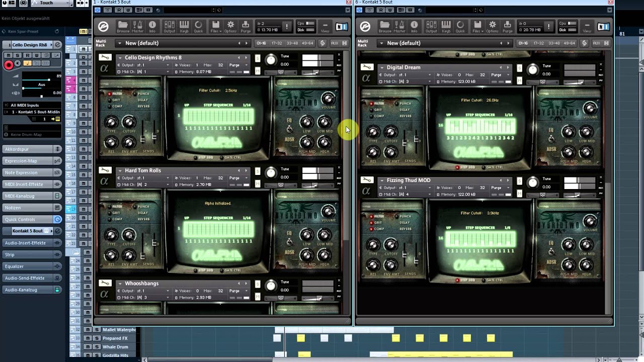Image resolution: width=644 pixels, height=362 pixels.
Task: Show Keyb keyboard in left Kontakt window
Action: (x=184, y=27)
